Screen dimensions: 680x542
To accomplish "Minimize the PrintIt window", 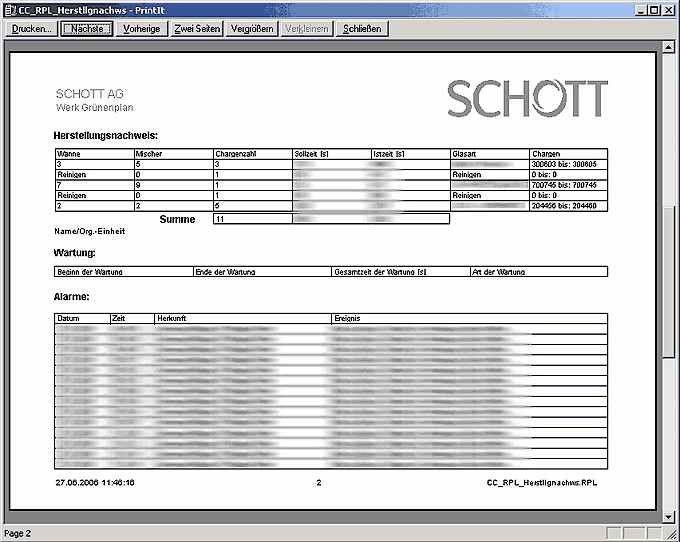I will [x=641, y=10].
